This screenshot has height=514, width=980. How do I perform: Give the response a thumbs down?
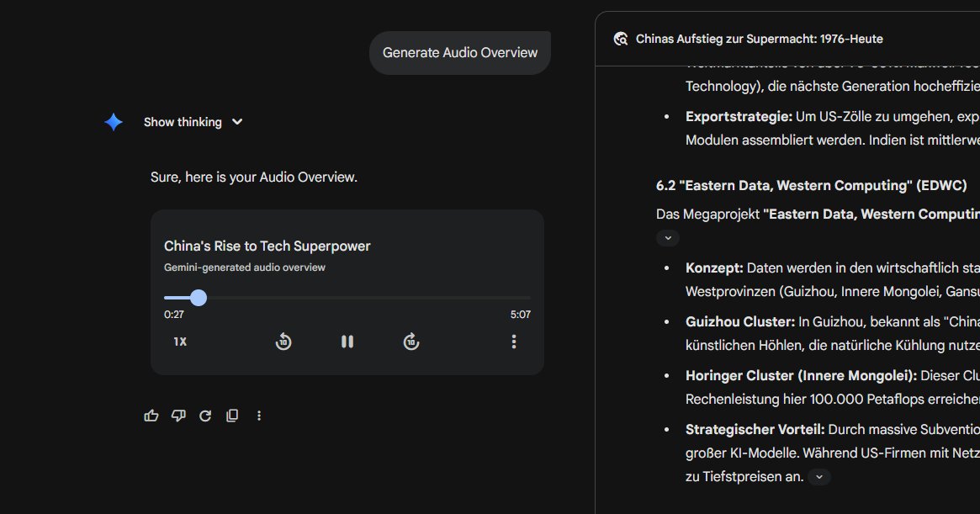click(x=178, y=416)
